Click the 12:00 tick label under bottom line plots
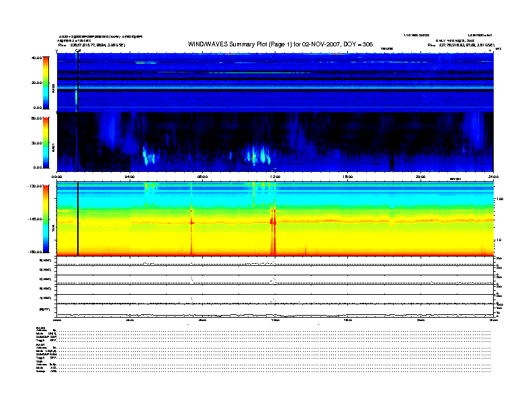This screenshot has width=532, height=411. point(275,320)
